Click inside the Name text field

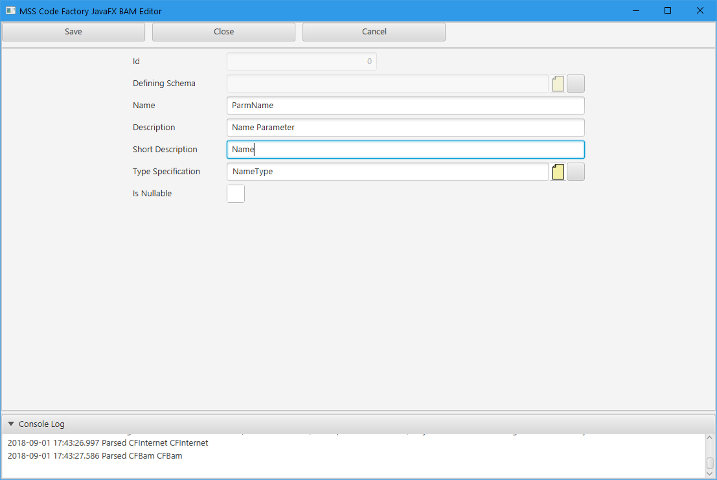click(405, 106)
